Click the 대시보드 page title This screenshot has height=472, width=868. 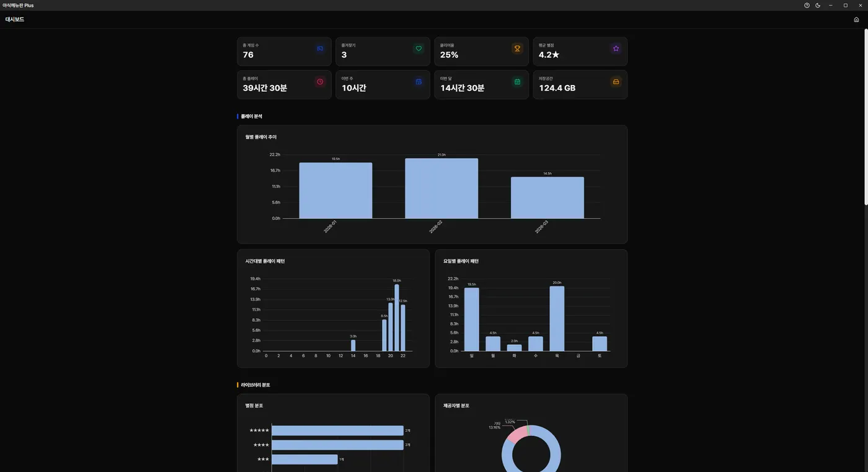pyautogui.click(x=15, y=20)
